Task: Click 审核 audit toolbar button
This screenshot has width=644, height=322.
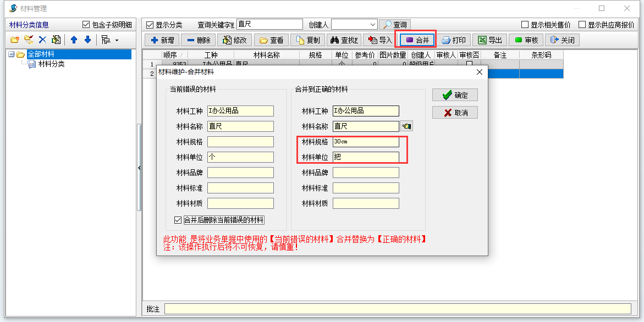Action: coord(526,40)
